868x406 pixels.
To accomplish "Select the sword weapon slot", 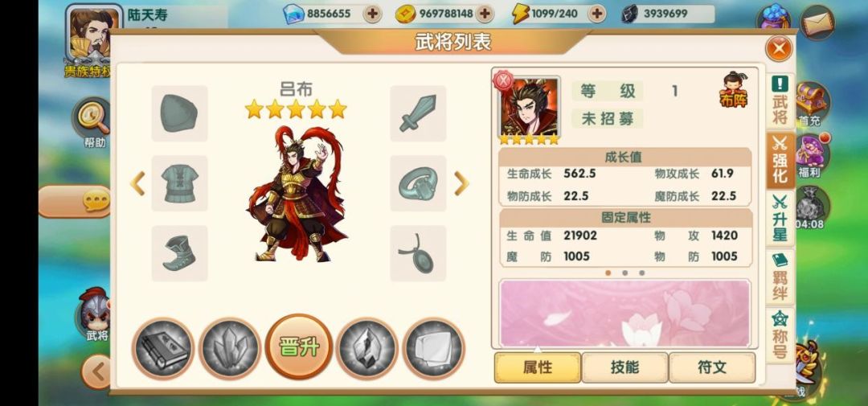I will (x=418, y=113).
